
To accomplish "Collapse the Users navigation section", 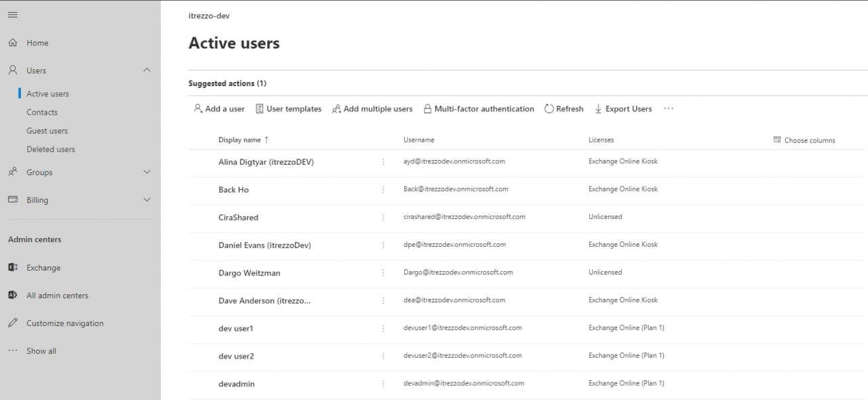I will [146, 70].
